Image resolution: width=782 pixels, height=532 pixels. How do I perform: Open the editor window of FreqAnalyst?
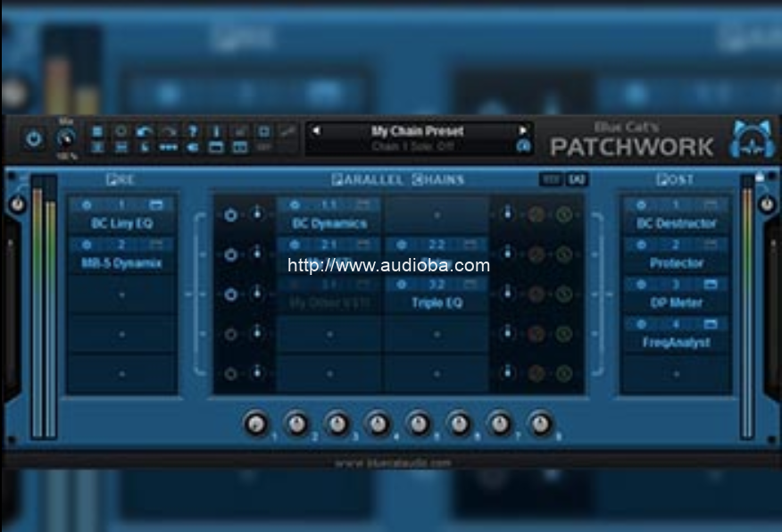point(711,325)
